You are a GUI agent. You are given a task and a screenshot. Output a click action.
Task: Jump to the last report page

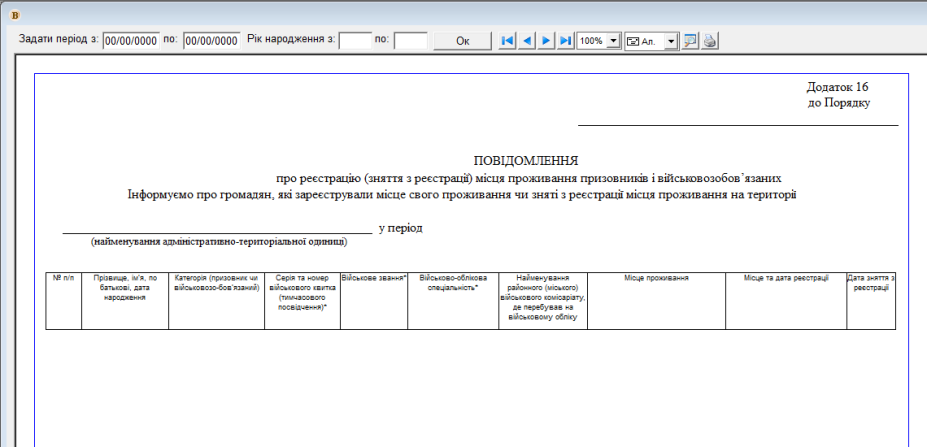click(x=566, y=41)
